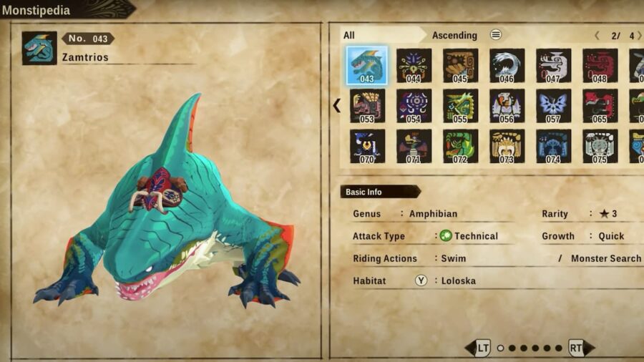Select the first page indicator dot
Screen dimensions: 644x362
(500, 348)
